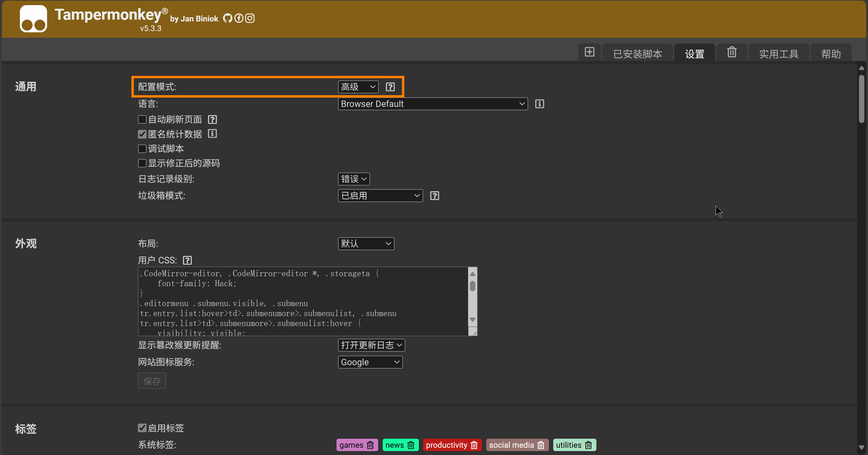Open the 垃圾箱模式 dropdown set to 已启用
The image size is (868, 455).
(380, 196)
